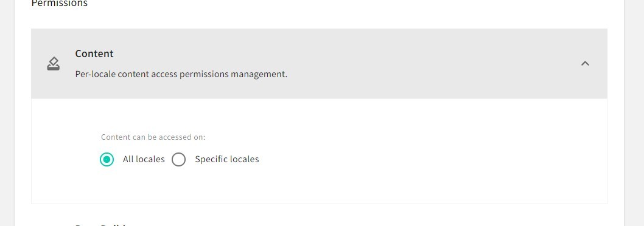Viewport: 644px width, 226px height.
Task: Keep content accessible on all locales
Action: point(107,159)
